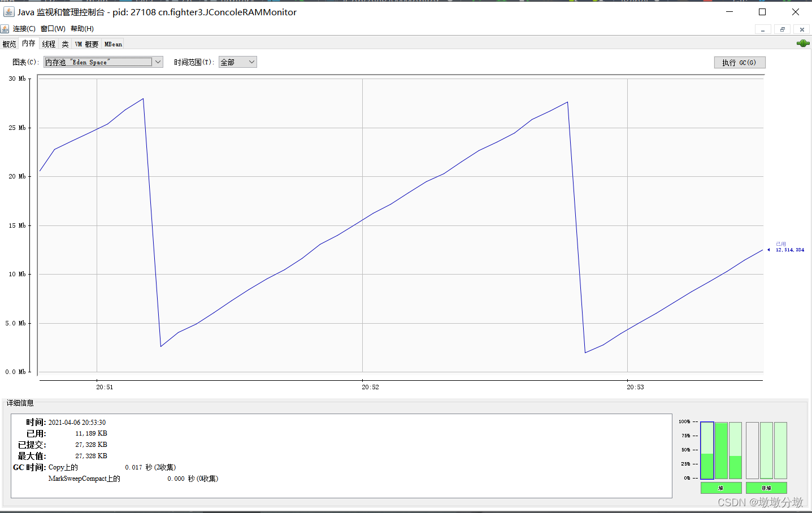The image size is (812, 513).
Task: Minimize the inner JConsole frame
Action: [763, 29]
